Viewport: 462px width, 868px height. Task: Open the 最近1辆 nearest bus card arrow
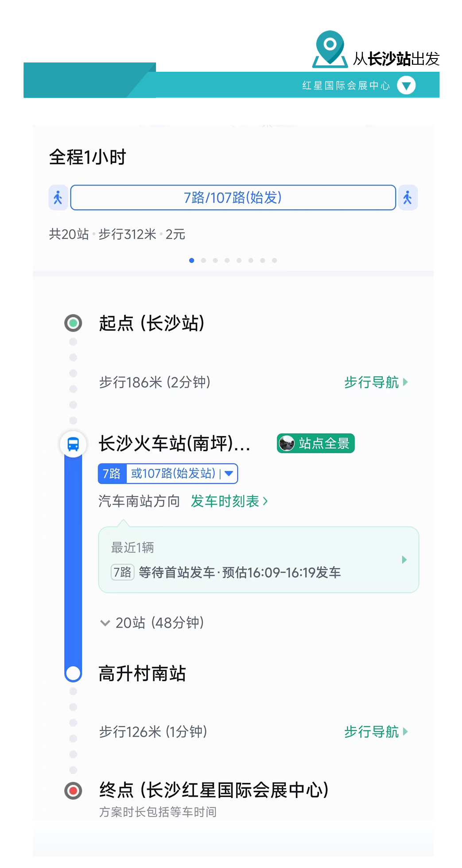(x=404, y=560)
